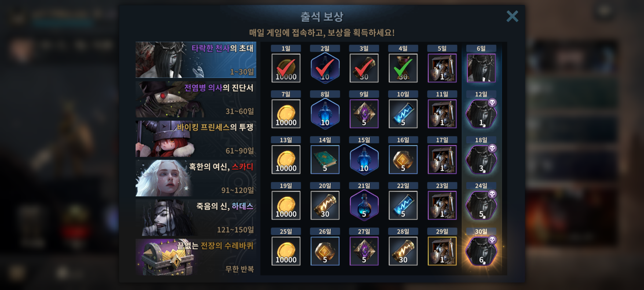Switch to the 전염병 의사의 진단서 tab
The image size is (644, 290).
point(196,99)
